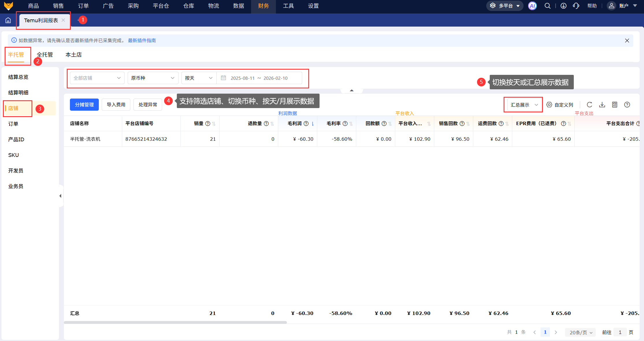Screen dimensions: 644x341
Task: Open 自定义列 column settings
Action: [560, 105]
